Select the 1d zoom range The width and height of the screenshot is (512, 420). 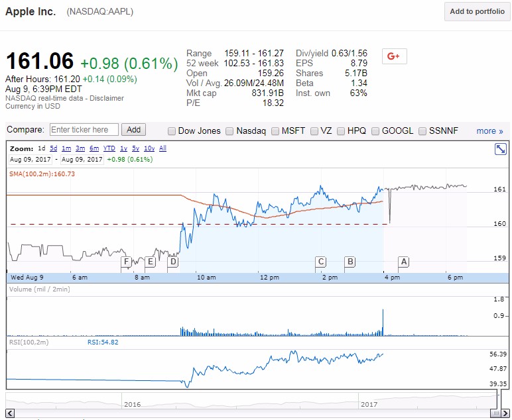pyautogui.click(x=42, y=148)
